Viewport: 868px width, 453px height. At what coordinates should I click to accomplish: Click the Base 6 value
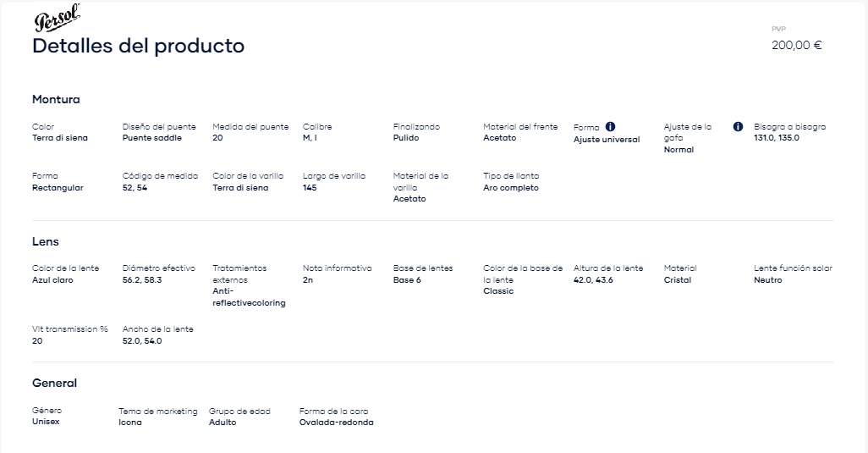pos(407,280)
